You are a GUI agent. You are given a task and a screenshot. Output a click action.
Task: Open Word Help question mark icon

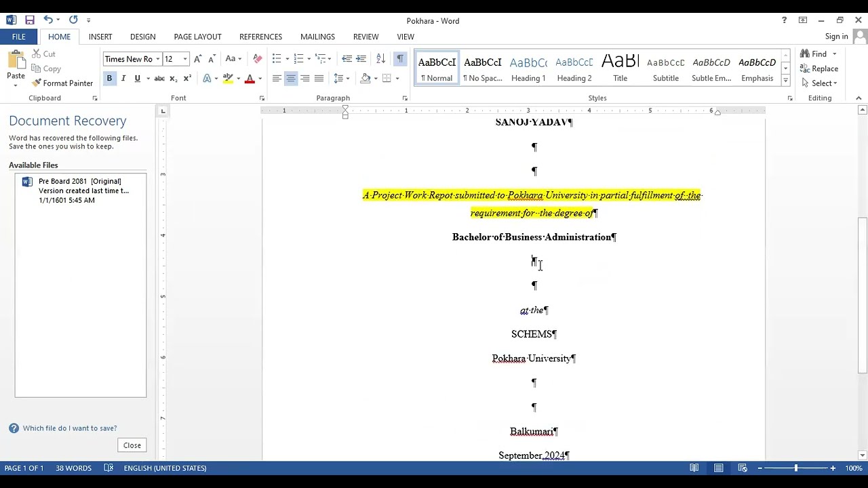coord(784,20)
